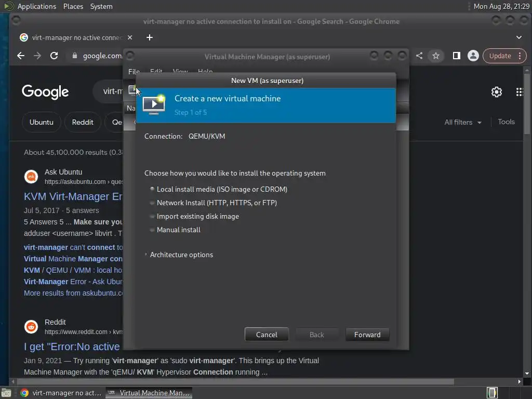Open Chrome three-dot menu
The height and width of the screenshot is (399, 532).
(520, 56)
